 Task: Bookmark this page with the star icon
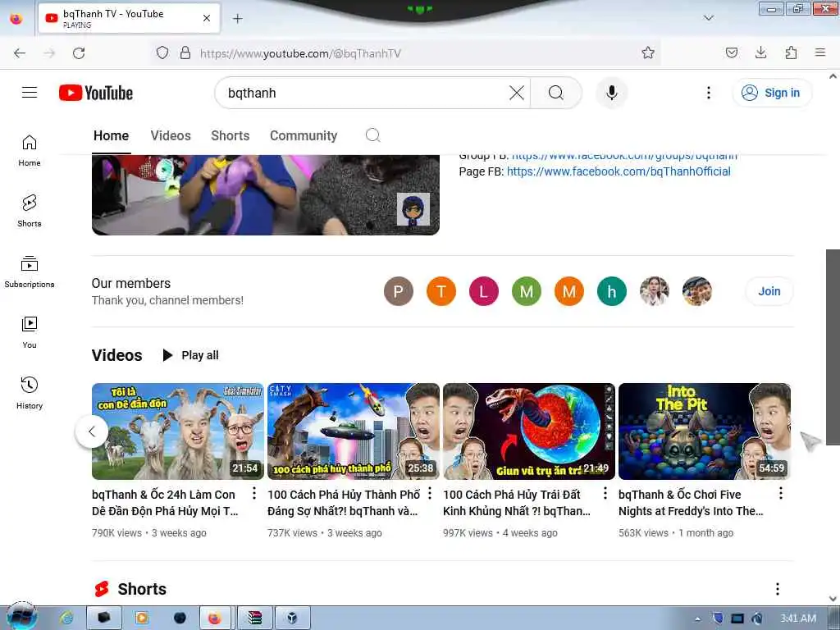648,52
